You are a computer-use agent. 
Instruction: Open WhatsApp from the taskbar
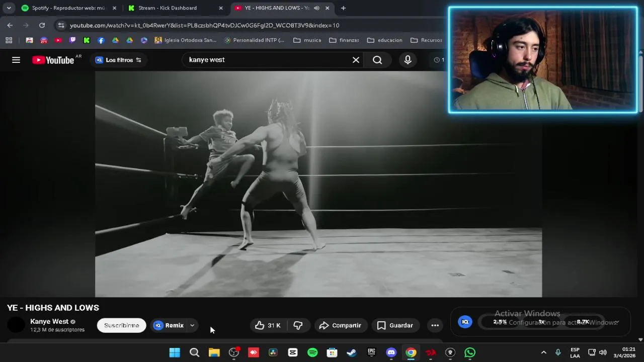(x=470, y=352)
